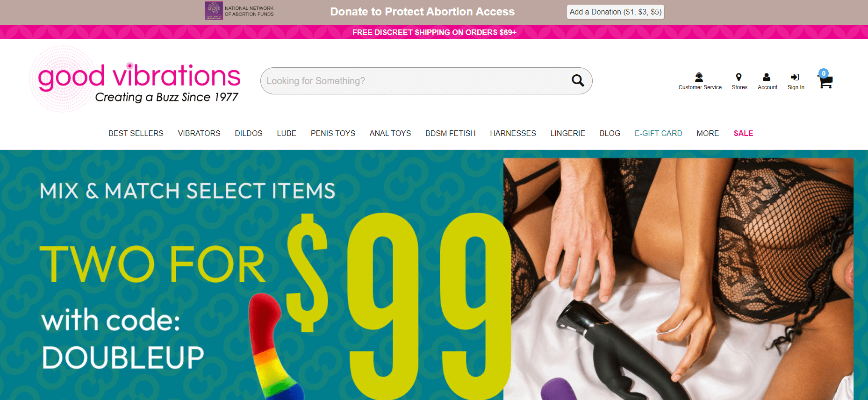Click the Stores location pin icon
Screen dimensions: 868x400
(x=739, y=77)
